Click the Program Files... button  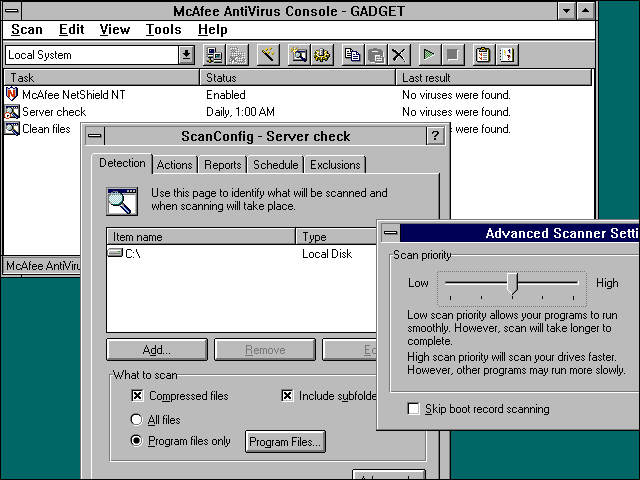coord(285,442)
